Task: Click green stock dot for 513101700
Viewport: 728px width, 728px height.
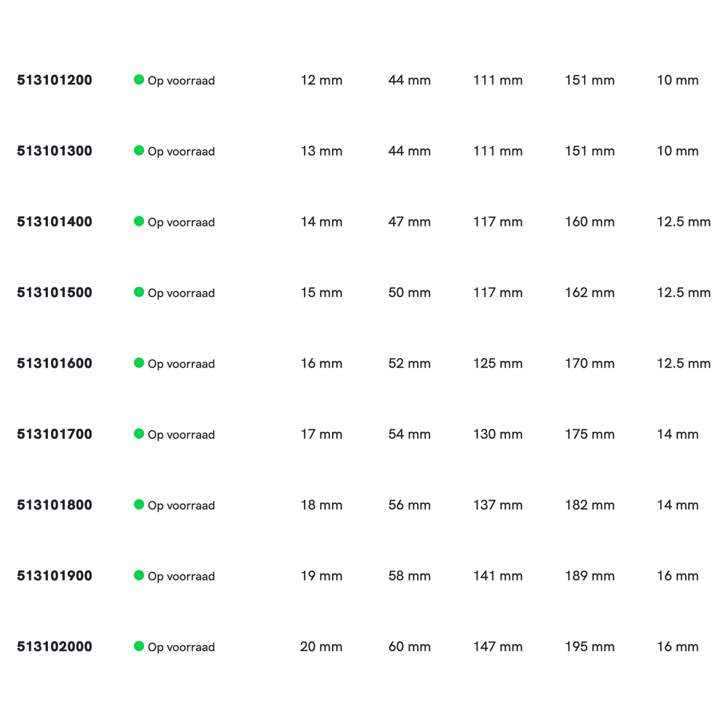Action: pyautogui.click(x=139, y=433)
